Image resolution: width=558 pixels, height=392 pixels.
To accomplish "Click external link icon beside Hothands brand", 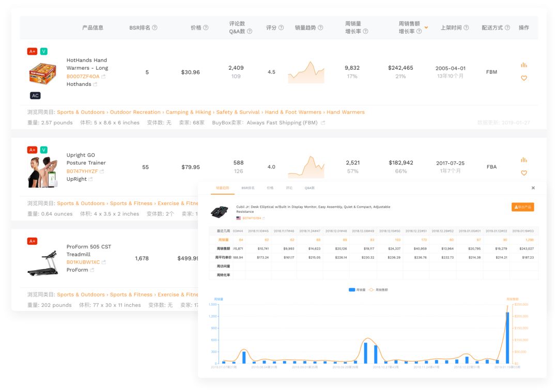I will pos(95,84).
